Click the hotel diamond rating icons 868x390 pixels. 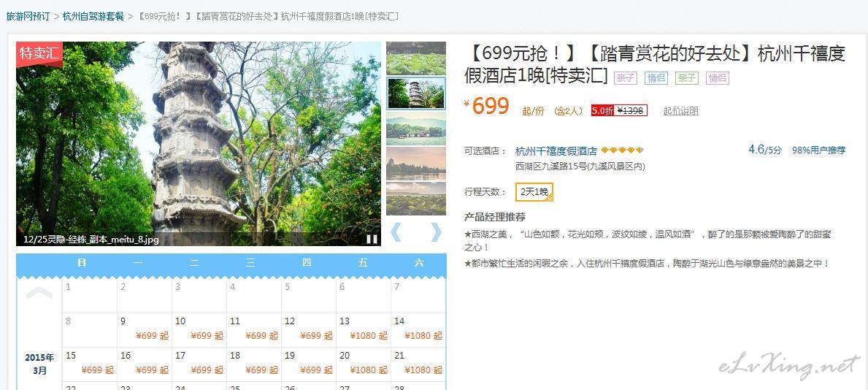(622, 150)
